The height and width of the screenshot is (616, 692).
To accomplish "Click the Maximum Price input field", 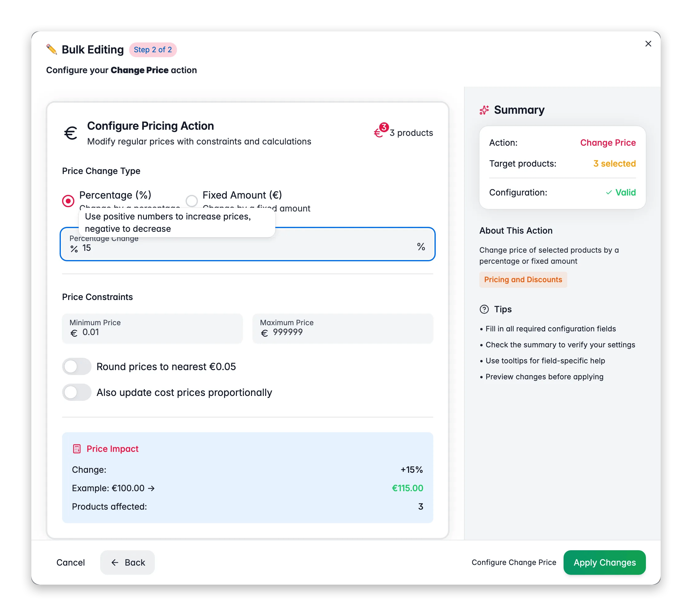I will (x=343, y=329).
